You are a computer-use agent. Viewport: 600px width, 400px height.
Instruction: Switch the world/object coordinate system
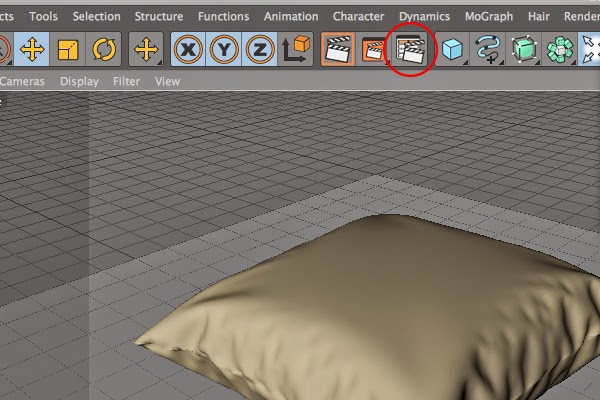point(295,49)
